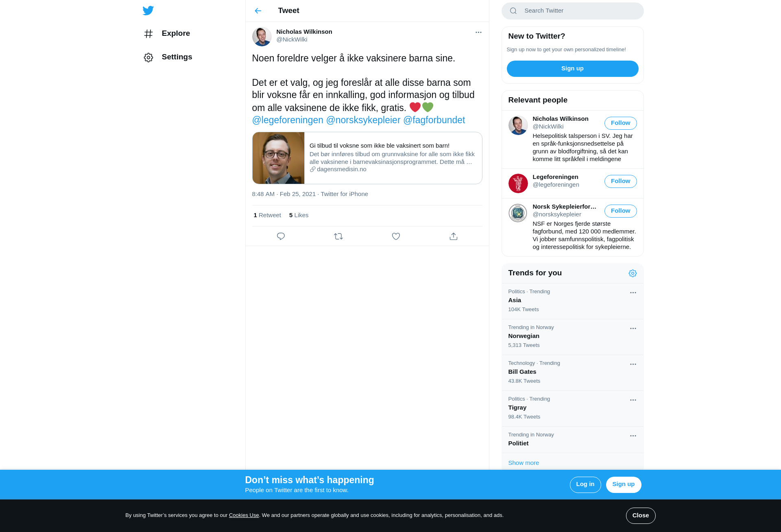The width and height of the screenshot is (781, 532).
Task: Share the tweet via share icon
Action: click(454, 236)
